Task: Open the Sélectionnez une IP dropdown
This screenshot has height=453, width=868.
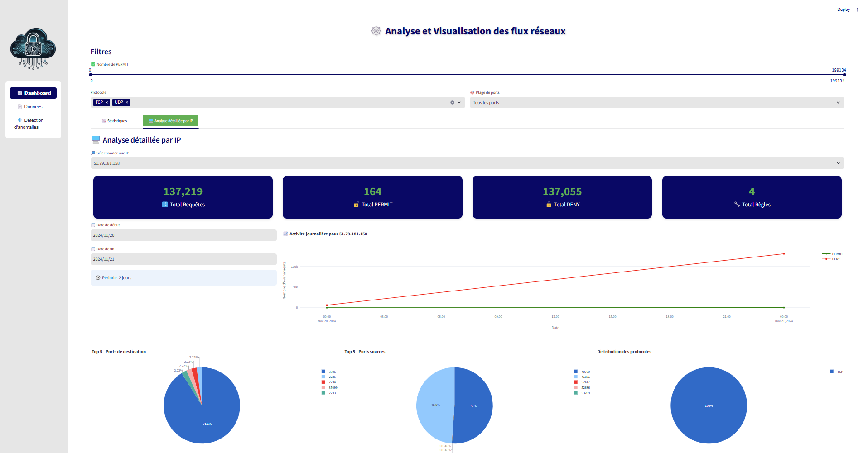Action: click(838, 163)
